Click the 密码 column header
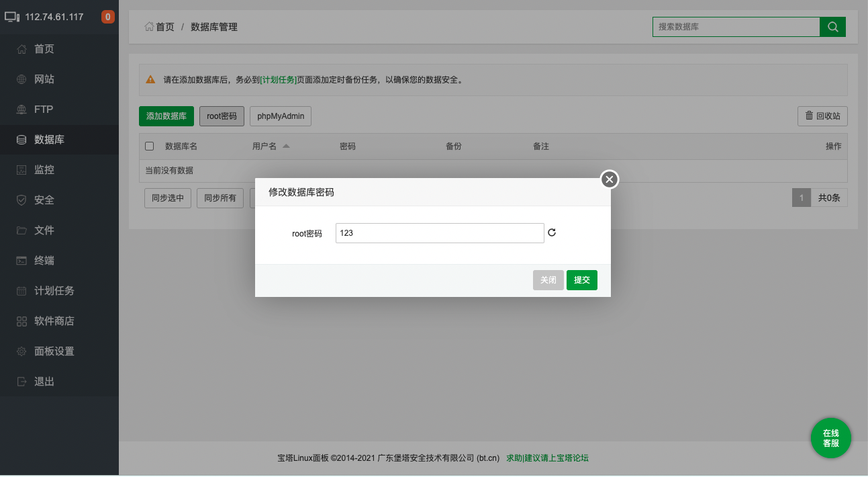Screen dimensions: 868x477 pyautogui.click(x=348, y=146)
